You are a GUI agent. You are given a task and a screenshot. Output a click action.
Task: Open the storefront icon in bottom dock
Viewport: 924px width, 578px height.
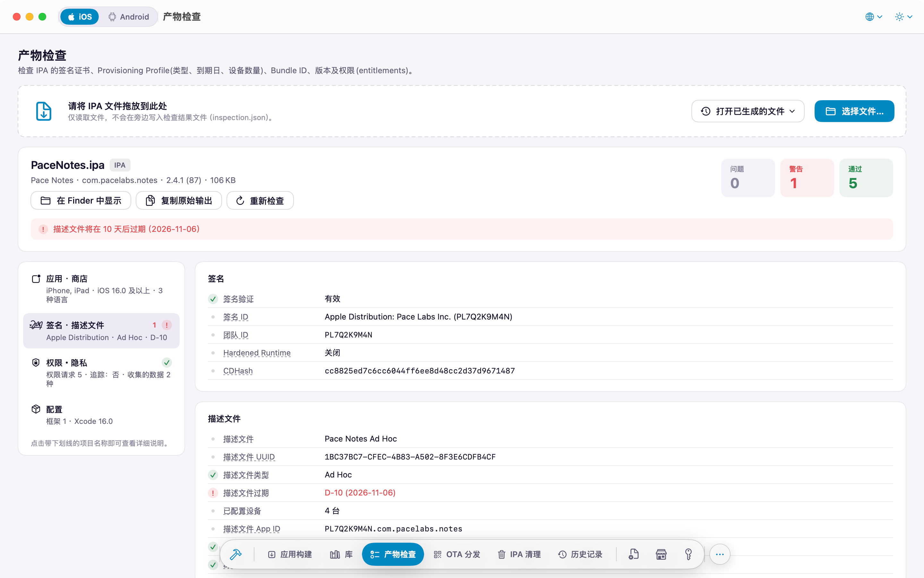point(661,554)
